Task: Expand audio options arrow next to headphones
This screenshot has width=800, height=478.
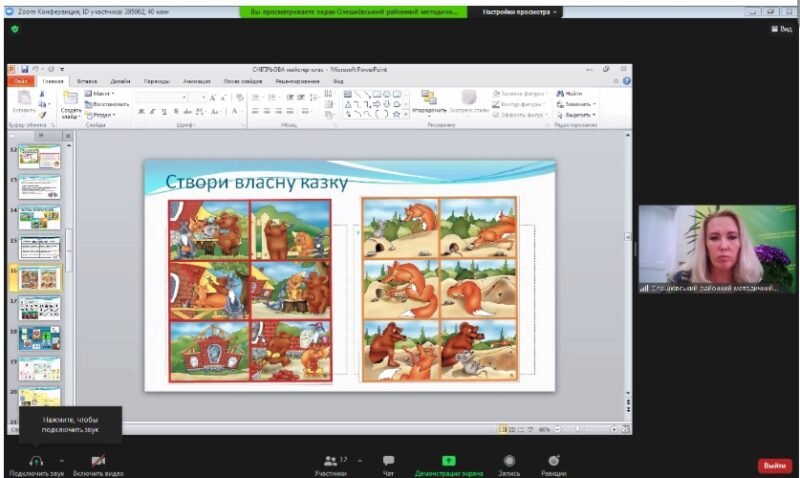Action: click(x=61, y=460)
